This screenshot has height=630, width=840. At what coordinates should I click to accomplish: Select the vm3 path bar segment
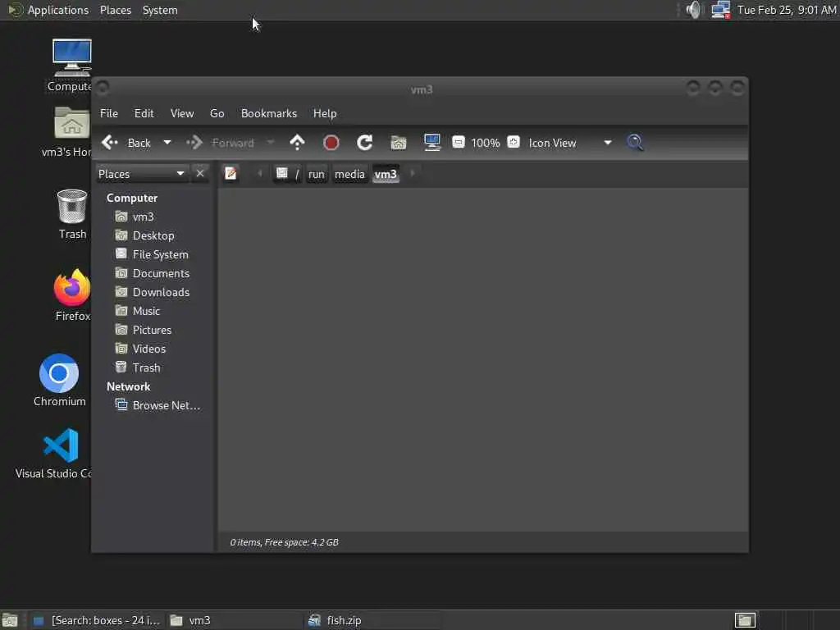(x=386, y=174)
